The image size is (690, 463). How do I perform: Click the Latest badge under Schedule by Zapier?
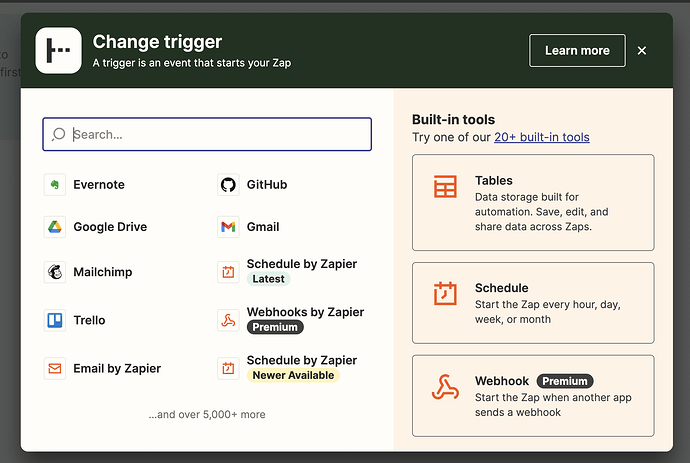click(x=268, y=279)
